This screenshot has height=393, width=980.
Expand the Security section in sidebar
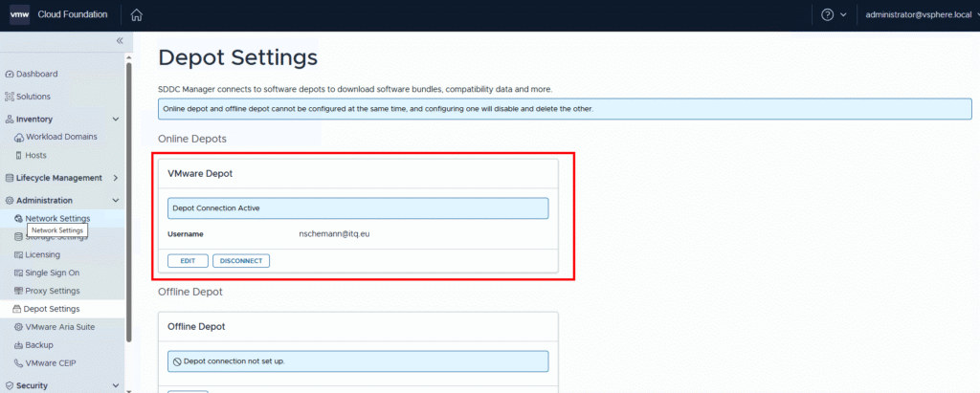[116, 385]
